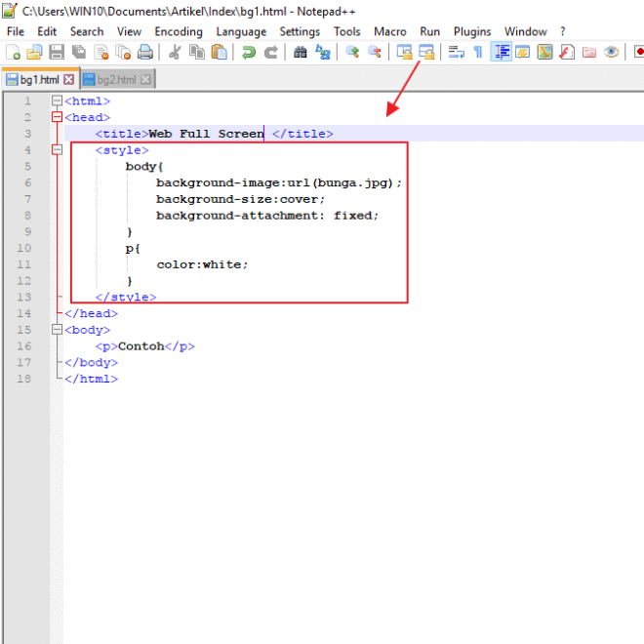Click the Print icon in the toolbar
Viewport: 644px width, 644px height.
(x=144, y=53)
